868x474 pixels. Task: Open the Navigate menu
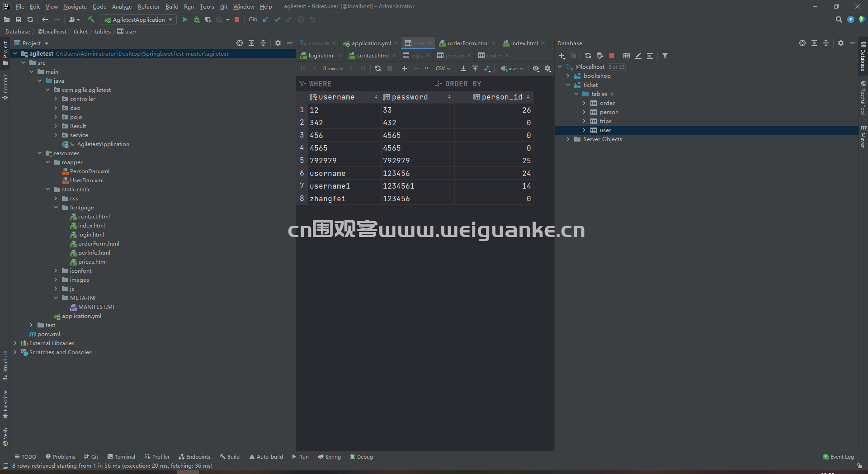(75, 6)
